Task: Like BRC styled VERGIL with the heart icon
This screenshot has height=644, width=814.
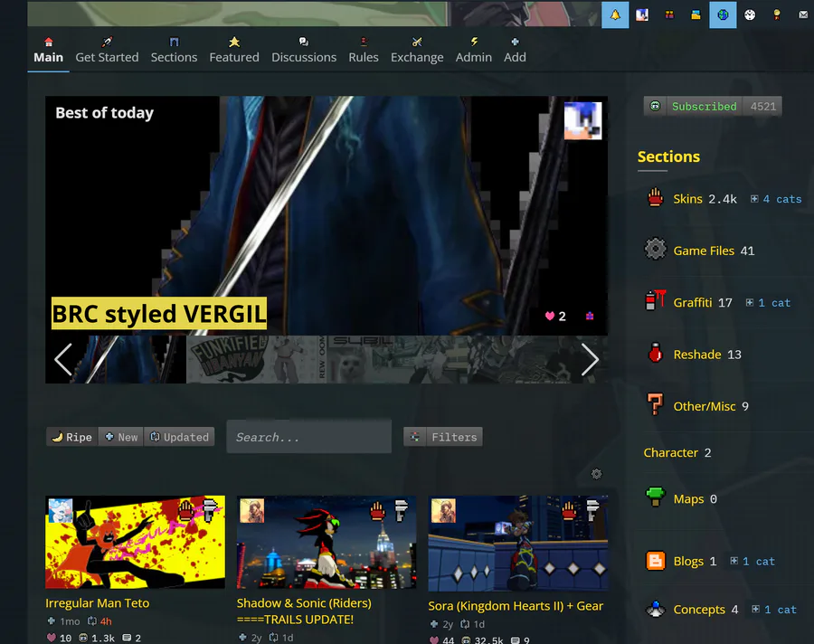Action: (x=550, y=316)
